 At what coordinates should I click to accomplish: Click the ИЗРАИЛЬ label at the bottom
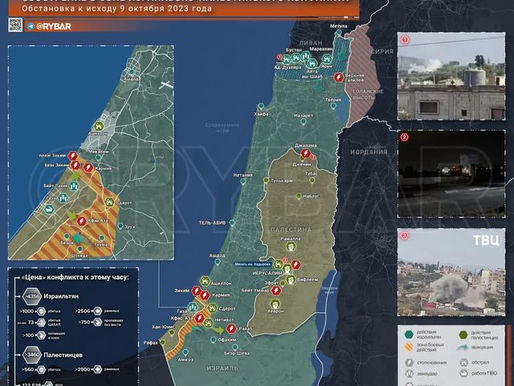(222, 368)
